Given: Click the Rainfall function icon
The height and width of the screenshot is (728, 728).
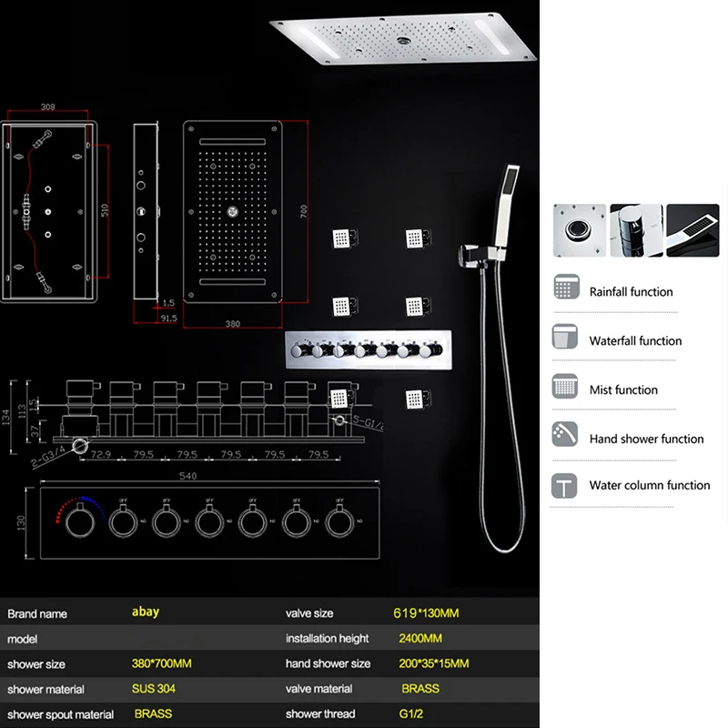Looking at the screenshot, I should [566, 287].
